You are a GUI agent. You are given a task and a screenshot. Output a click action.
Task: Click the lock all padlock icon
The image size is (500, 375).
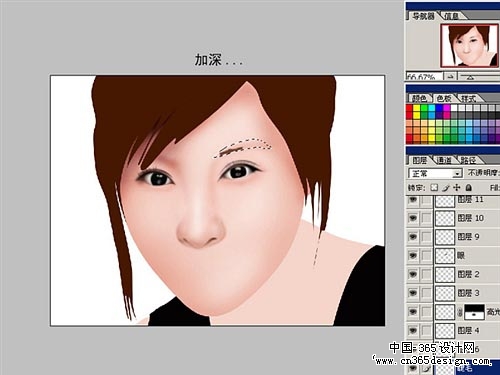tap(469, 188)
